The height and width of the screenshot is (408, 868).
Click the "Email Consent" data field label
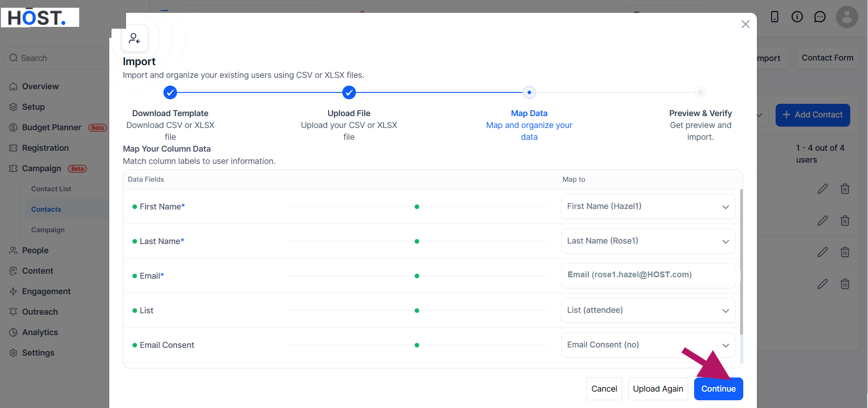click(x=167, y=345)
